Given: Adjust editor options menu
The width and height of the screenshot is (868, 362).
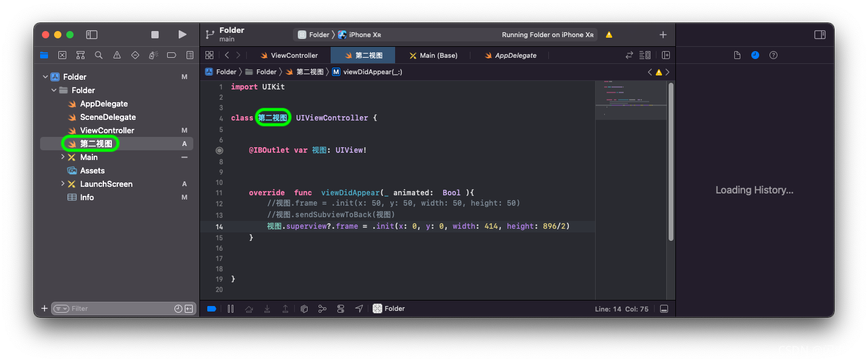Looking at the screenshot, I should point(645,55).
